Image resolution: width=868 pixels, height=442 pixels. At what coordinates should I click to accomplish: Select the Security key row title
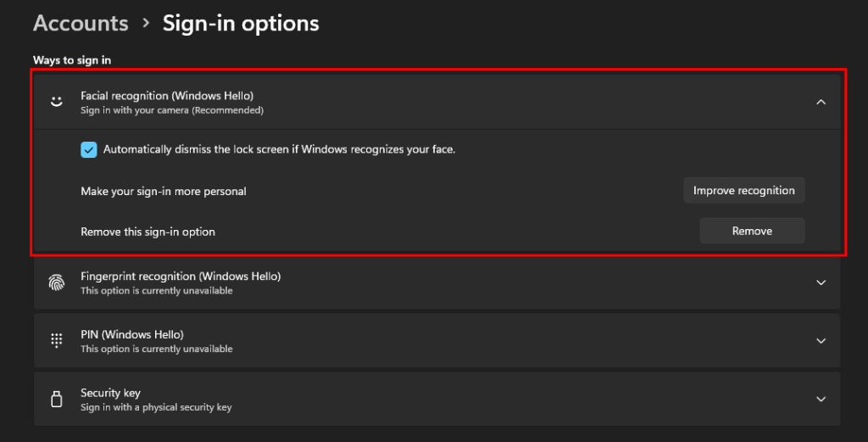110,393
